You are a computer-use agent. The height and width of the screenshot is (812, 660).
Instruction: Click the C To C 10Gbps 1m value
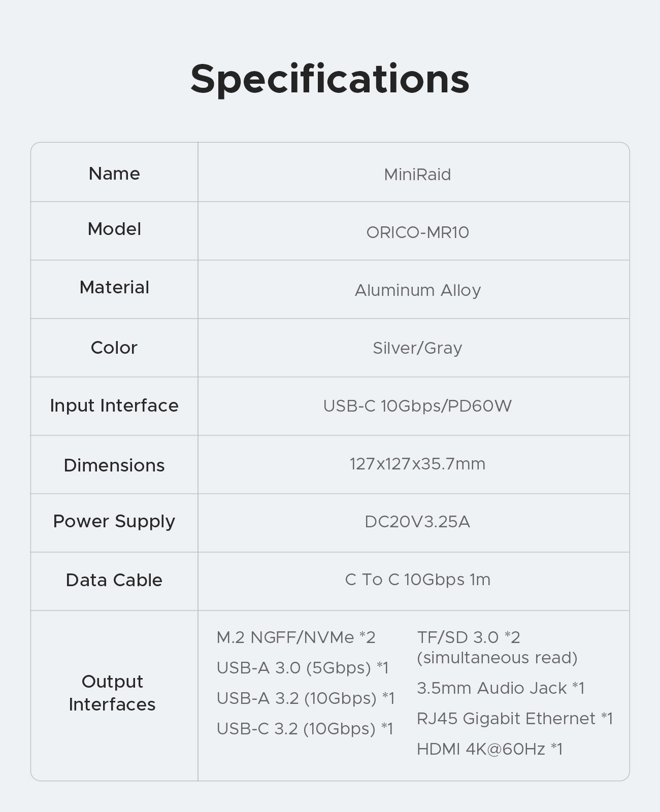(x=417, y=580)
